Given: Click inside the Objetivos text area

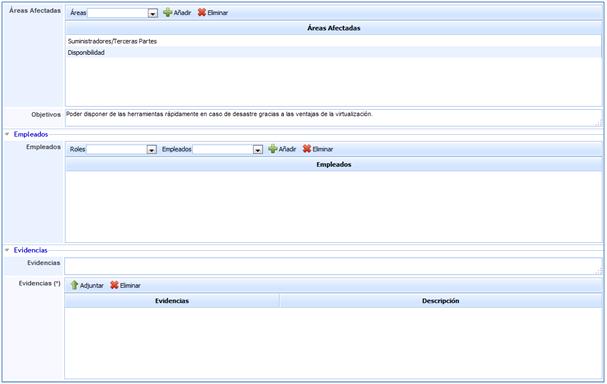Looking at the screenshot, I should click(x=334, y=118).
